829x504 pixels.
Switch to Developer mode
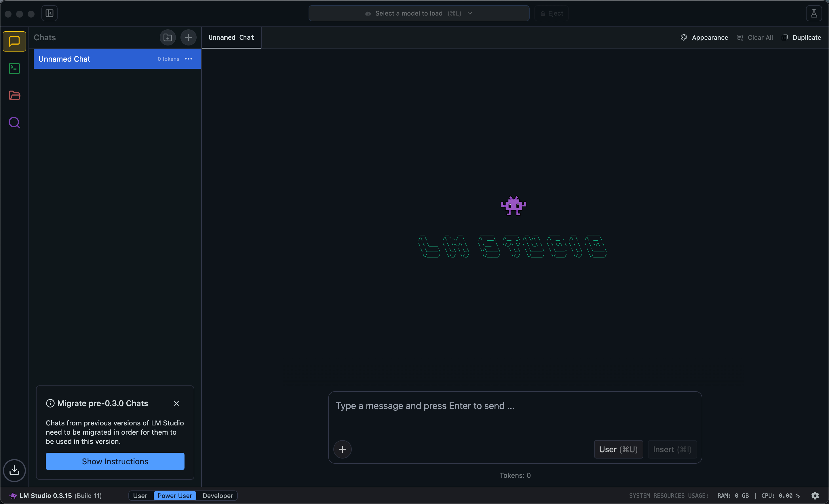(218, 495)
